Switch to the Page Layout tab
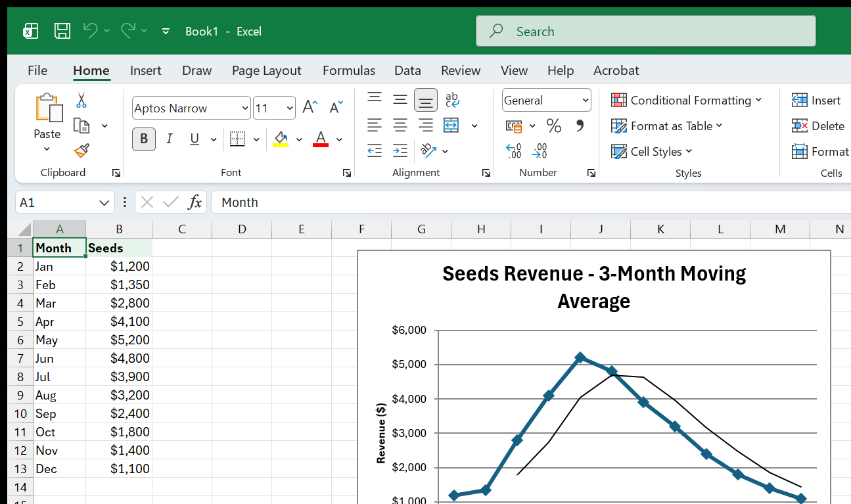The width and height of the screenshot is (851, 504). tap(266, 70)
